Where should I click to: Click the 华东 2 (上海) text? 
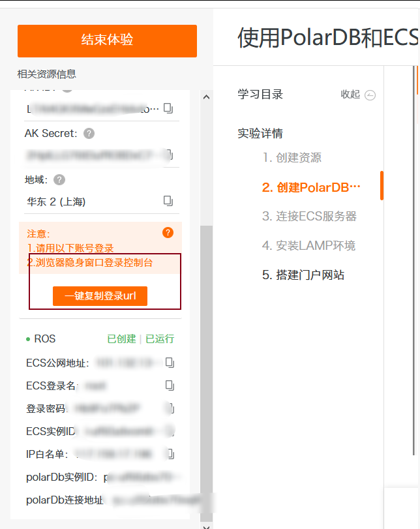56,202
